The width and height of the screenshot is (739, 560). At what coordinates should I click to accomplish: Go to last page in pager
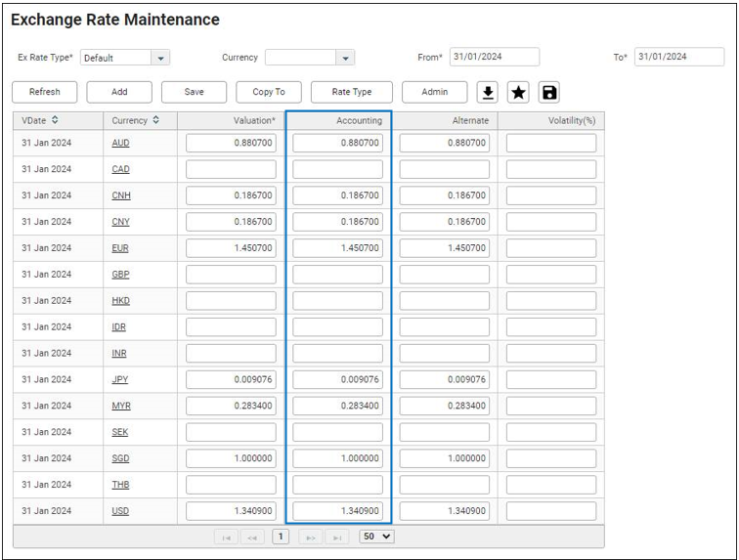pos(336,537)
